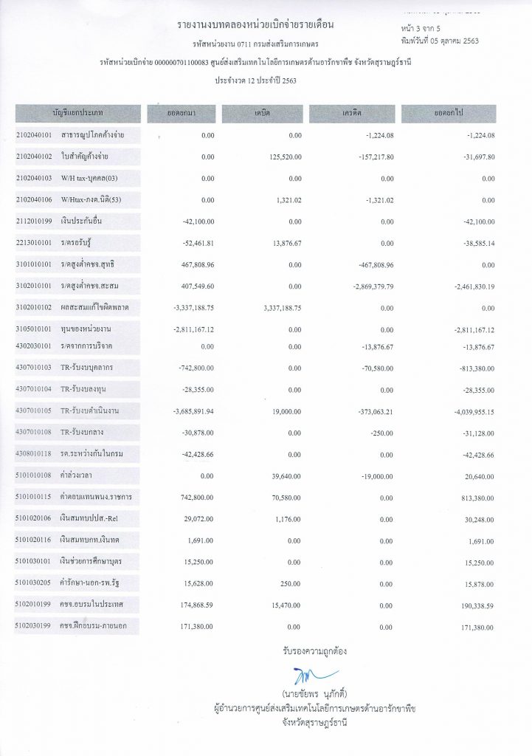Click the ยอดยกมา column header
532x756 pixels.
[186, 114]
